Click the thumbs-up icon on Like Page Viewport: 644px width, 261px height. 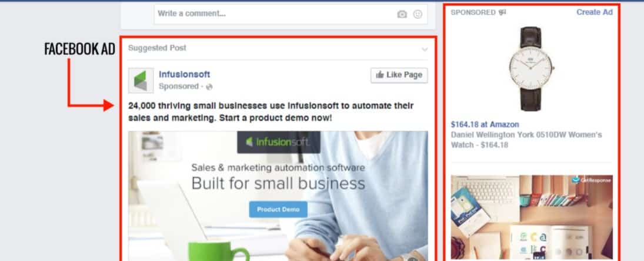380,75
